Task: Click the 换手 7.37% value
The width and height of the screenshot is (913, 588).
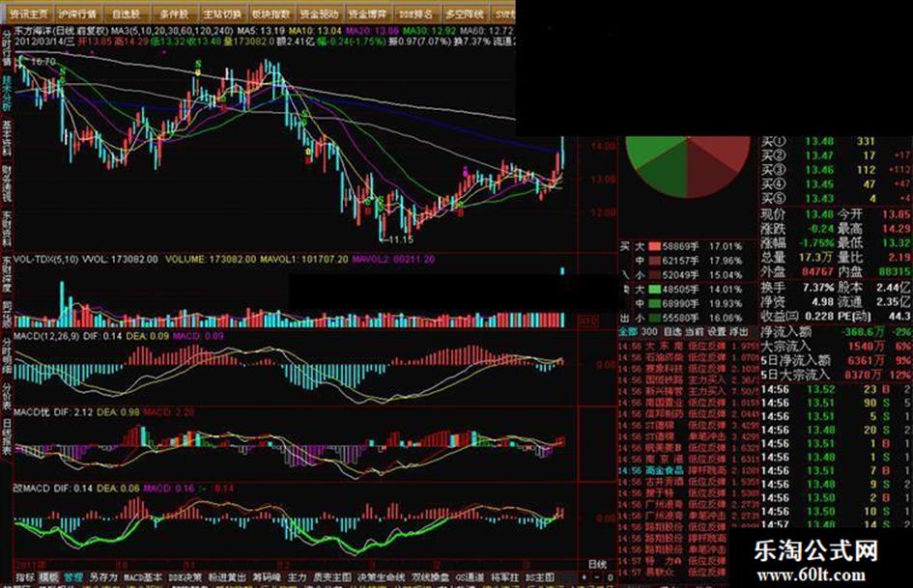Action: (x=818, y=288)
